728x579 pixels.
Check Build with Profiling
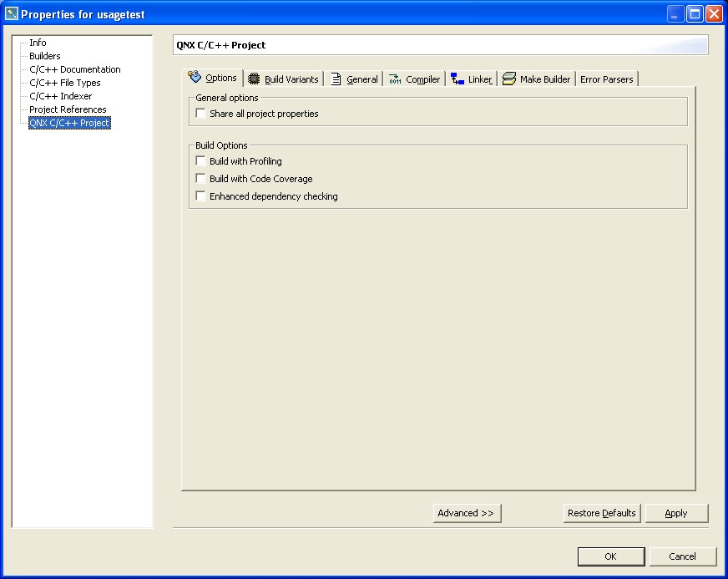200,161
